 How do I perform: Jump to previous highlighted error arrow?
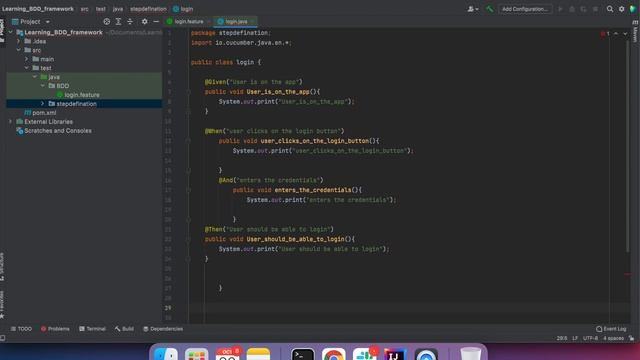click(x=616, y=34)
